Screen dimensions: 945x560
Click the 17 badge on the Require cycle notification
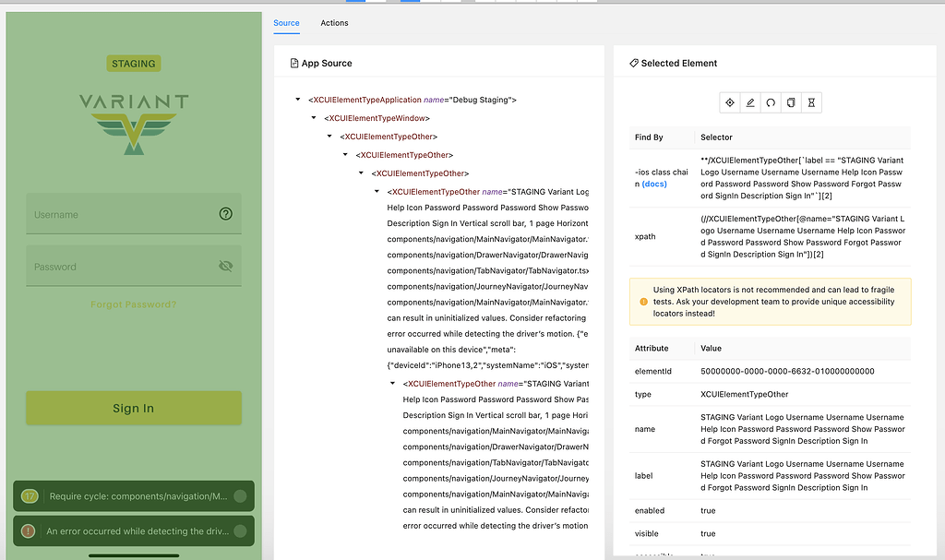(28, 495)
